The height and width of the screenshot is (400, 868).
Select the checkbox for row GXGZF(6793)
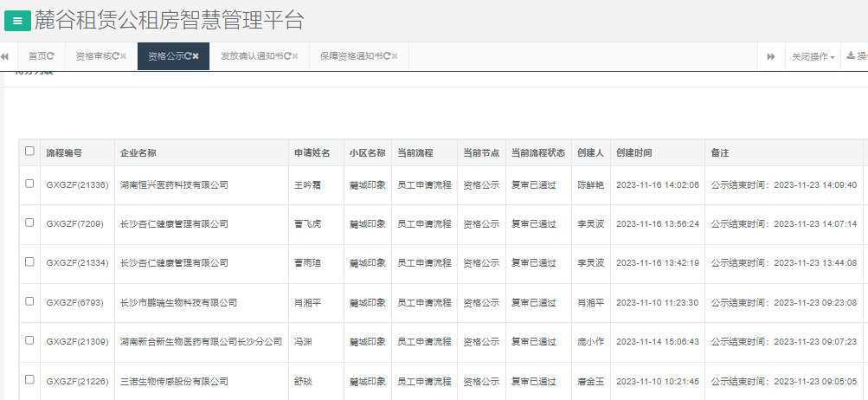29,301
